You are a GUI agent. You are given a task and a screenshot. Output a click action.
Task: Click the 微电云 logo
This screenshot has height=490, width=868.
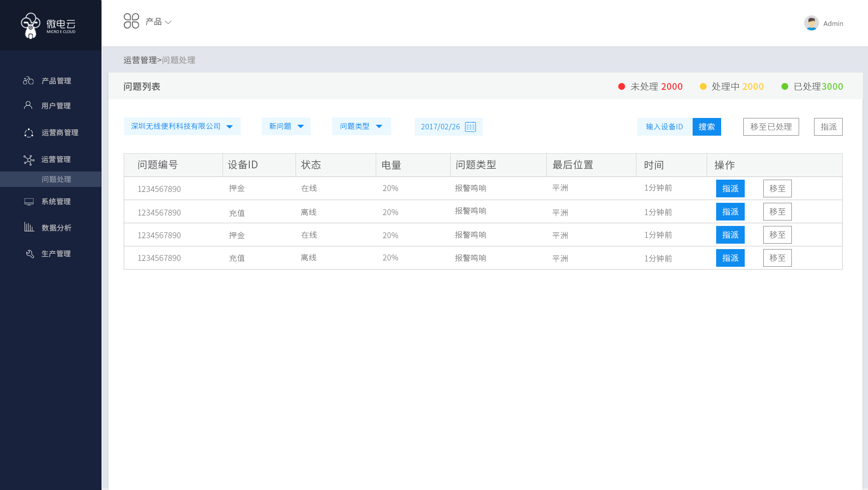48,25
